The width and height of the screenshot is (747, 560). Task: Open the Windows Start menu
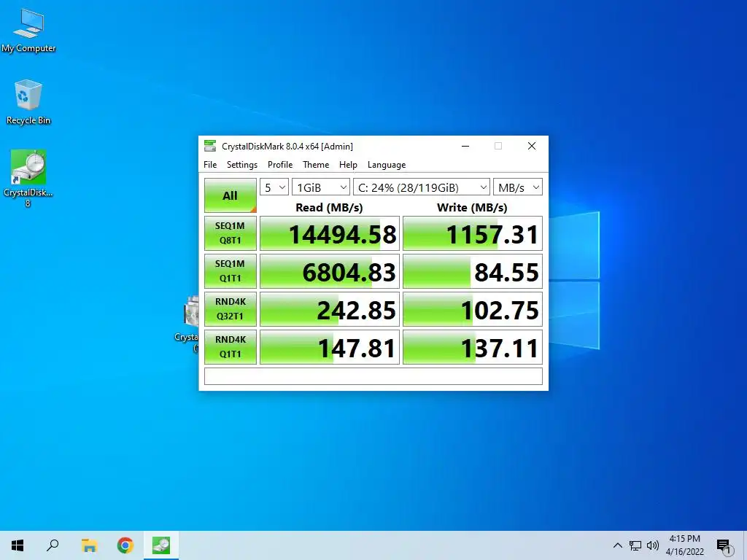[x=18, y=545]
